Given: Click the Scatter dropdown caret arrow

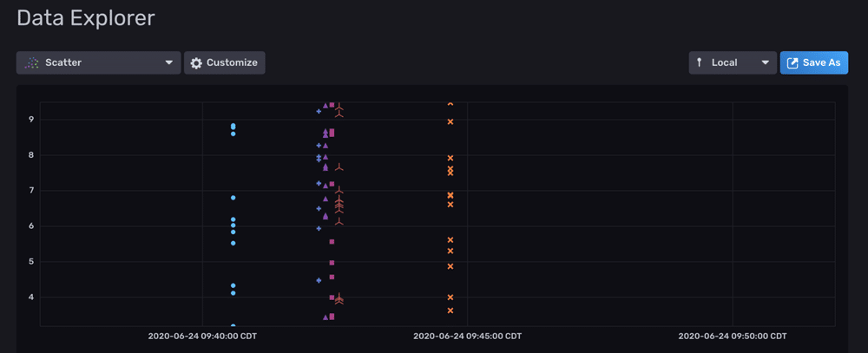Looking at the screenshot, I should tap(168, 62).
